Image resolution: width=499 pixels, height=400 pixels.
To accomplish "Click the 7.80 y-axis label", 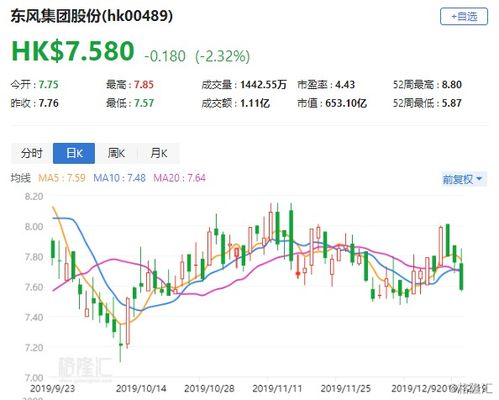I will 34,257.
